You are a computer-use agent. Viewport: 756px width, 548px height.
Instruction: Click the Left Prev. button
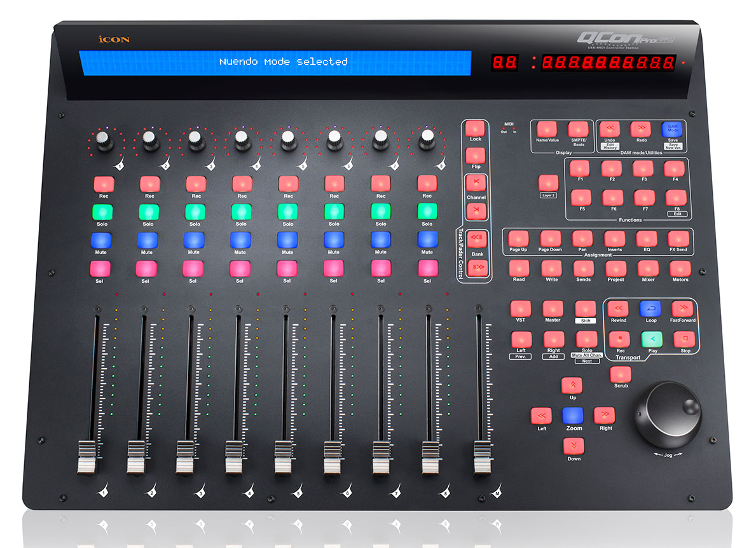521,339
